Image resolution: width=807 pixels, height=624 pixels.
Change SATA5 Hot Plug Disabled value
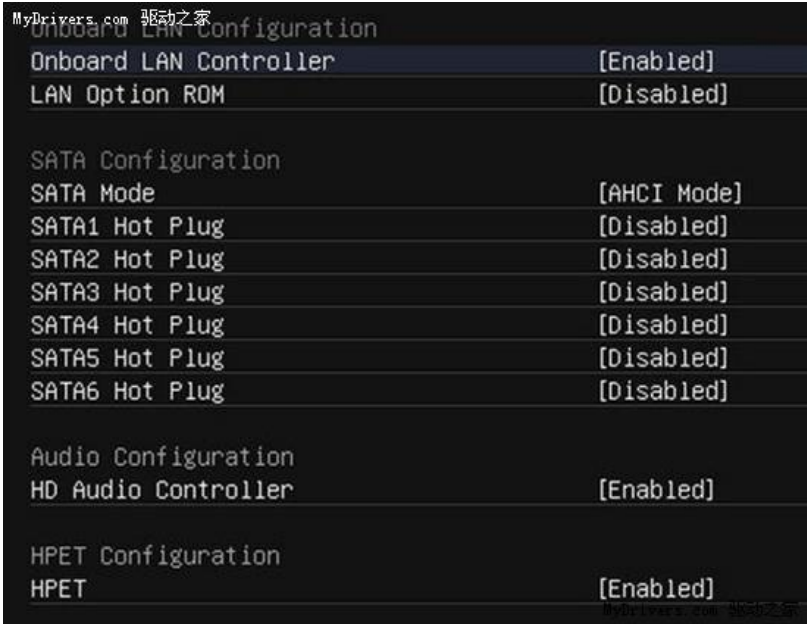click(x=662, y=358)
